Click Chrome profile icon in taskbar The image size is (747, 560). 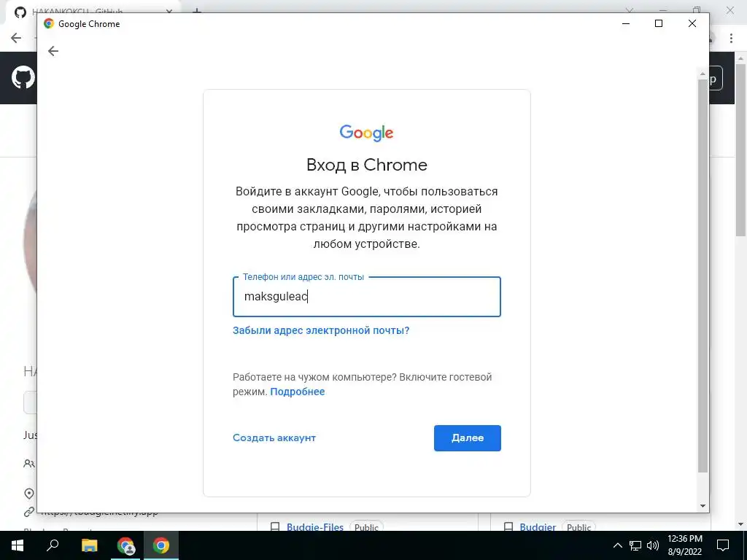pos(125,545)
